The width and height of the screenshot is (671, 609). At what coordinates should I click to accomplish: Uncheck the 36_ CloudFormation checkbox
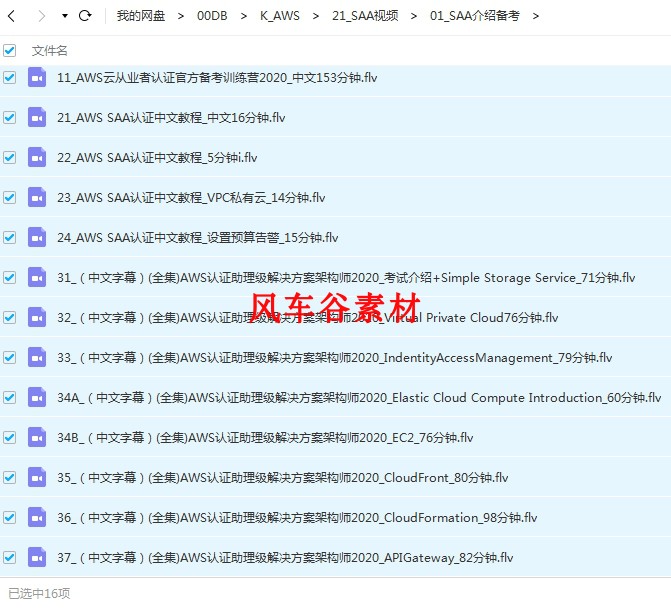(9, 517)
